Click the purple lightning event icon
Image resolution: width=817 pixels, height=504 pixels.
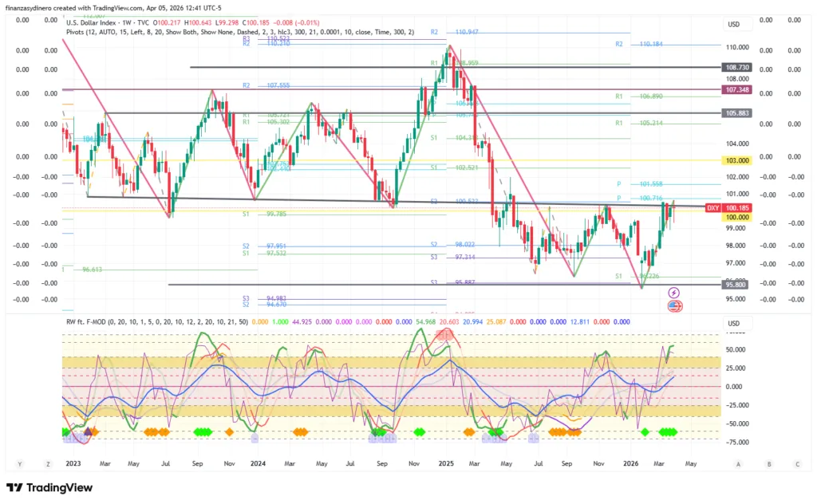(674, 293)
